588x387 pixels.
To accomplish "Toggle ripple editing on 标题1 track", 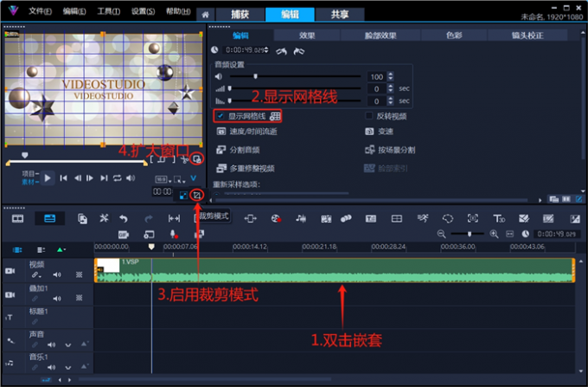I will click(35, 322).
